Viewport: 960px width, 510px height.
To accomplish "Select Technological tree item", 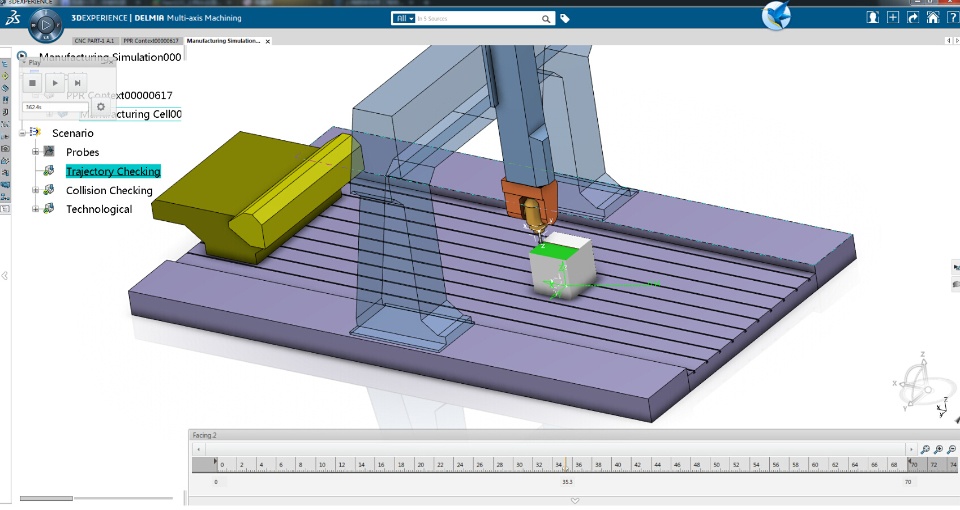I will click(99, 209).
